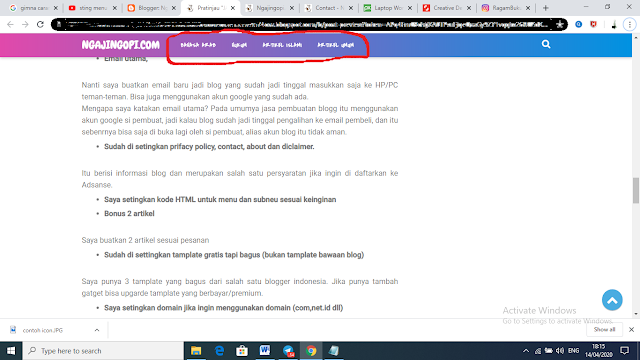
Task: Click the site search magnifier icon
Action: [546, 44]
